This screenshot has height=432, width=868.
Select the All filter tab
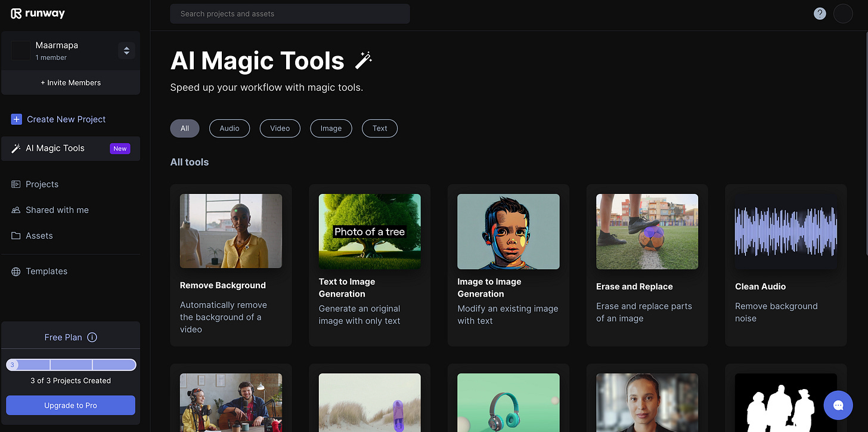[185, 128]
